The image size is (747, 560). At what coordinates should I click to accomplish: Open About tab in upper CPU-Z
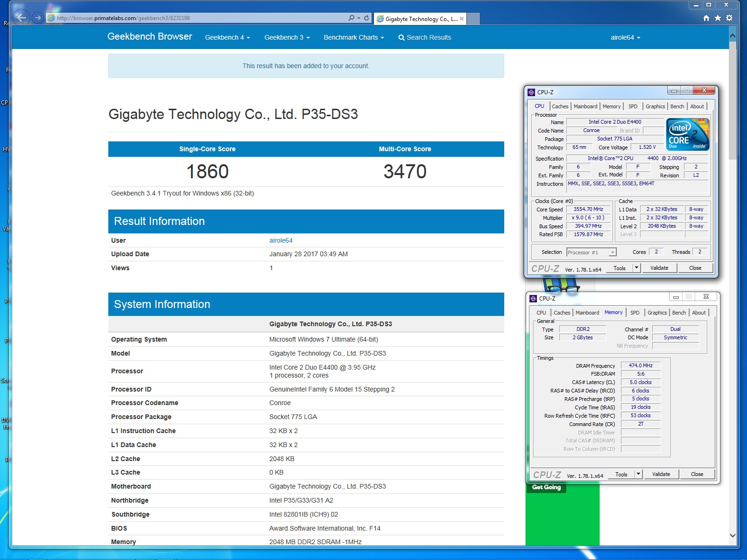[x=697, y=106]
